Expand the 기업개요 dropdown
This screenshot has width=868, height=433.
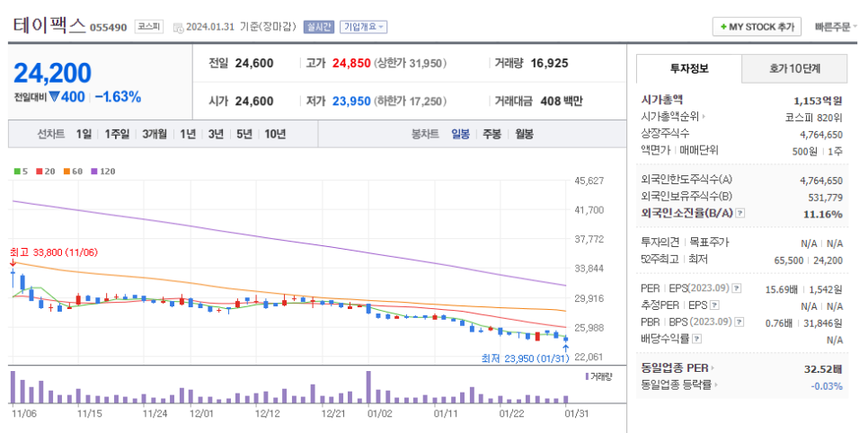(363, 27)
